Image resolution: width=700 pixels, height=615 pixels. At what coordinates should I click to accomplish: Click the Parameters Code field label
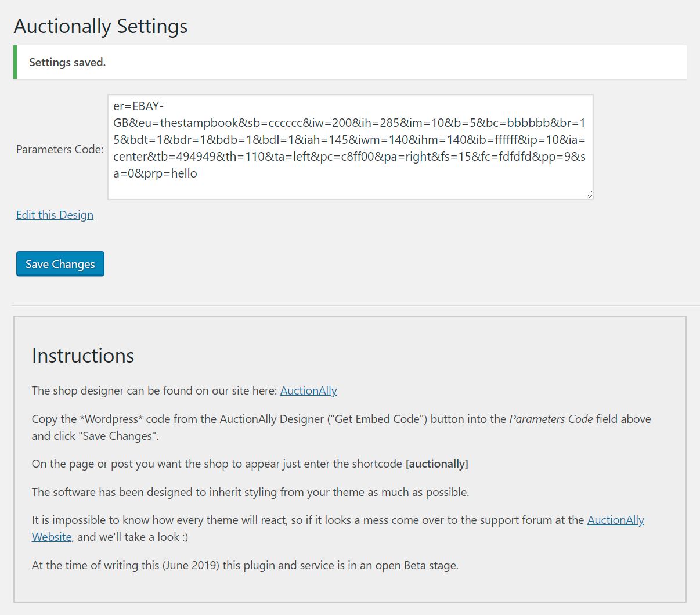coord(60,149)
